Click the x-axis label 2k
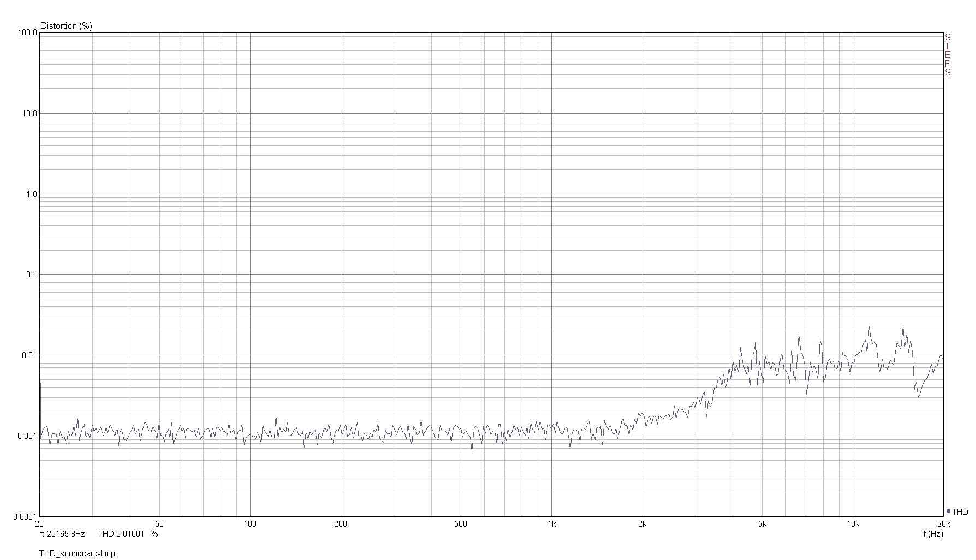The height and width of the screenshot is (560, 976). coord(642,524)
